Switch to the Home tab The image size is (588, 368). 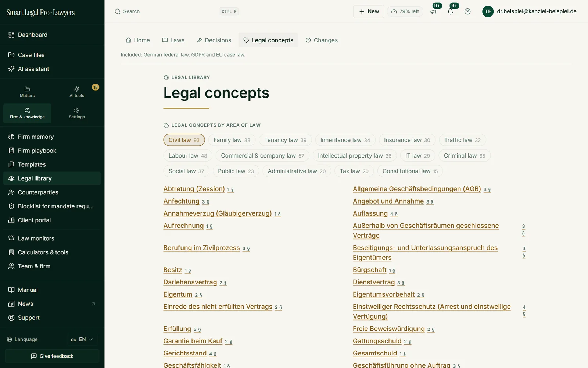pyautogui.click(x=138, y=40)
